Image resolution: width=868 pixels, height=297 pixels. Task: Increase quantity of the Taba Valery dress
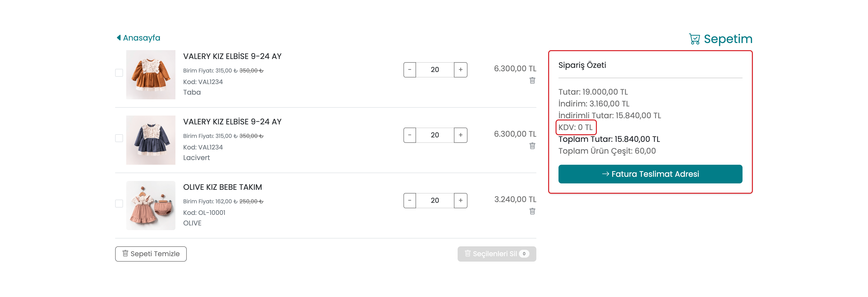click(x=460, y=70)
